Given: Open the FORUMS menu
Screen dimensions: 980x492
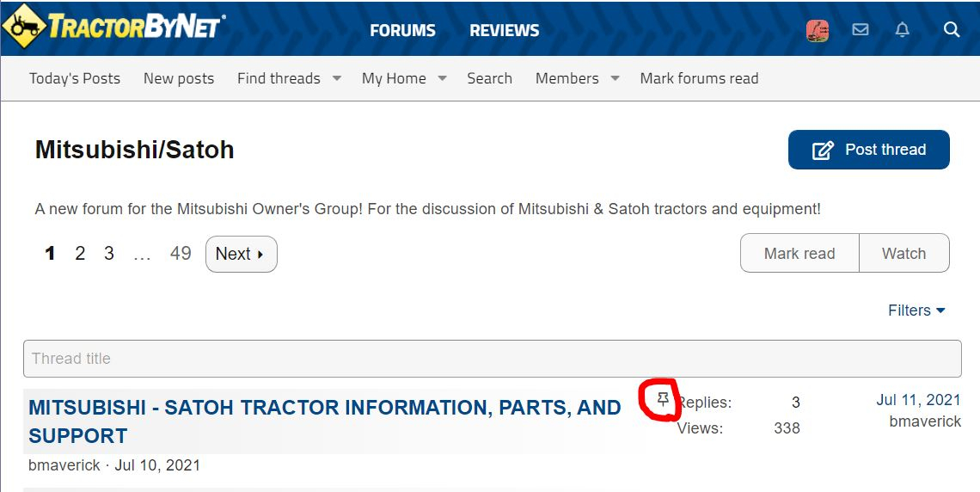Looking at the screenshot, I should (402, 30).
